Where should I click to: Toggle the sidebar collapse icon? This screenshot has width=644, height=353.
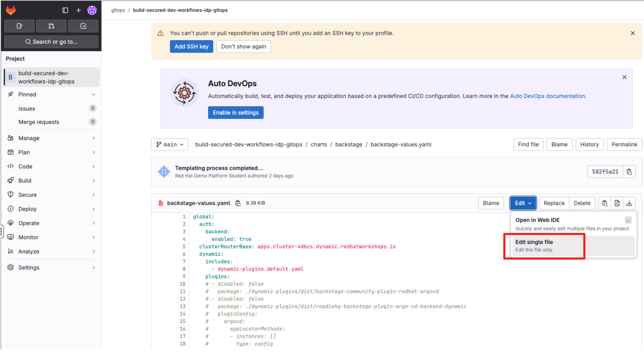65,10
